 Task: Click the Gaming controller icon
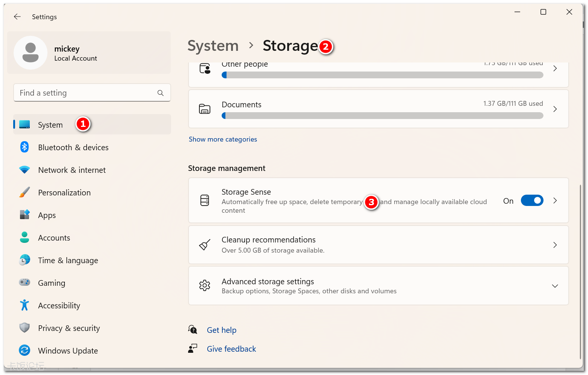[24, 282]
